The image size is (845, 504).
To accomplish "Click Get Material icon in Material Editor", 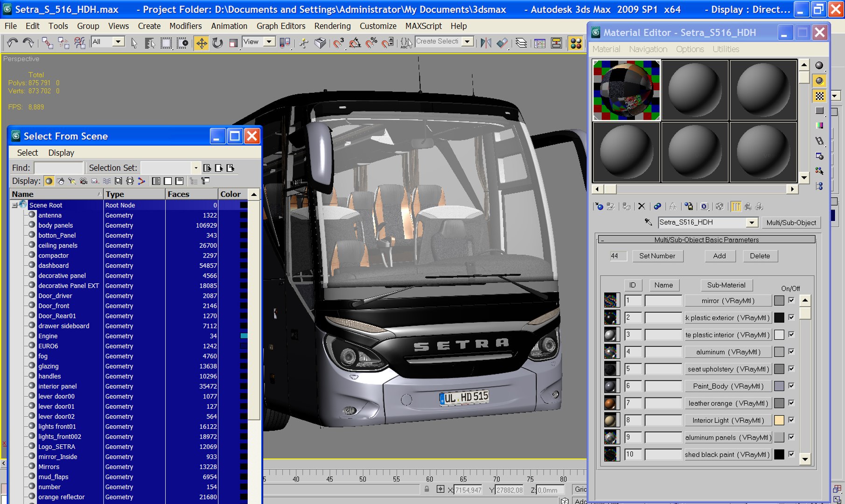I will (600, 206).
